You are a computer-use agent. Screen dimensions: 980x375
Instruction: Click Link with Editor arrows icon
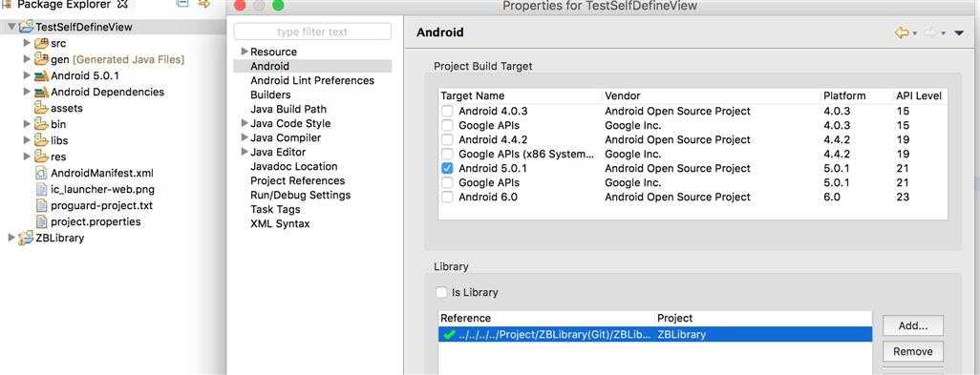point(203,4)
